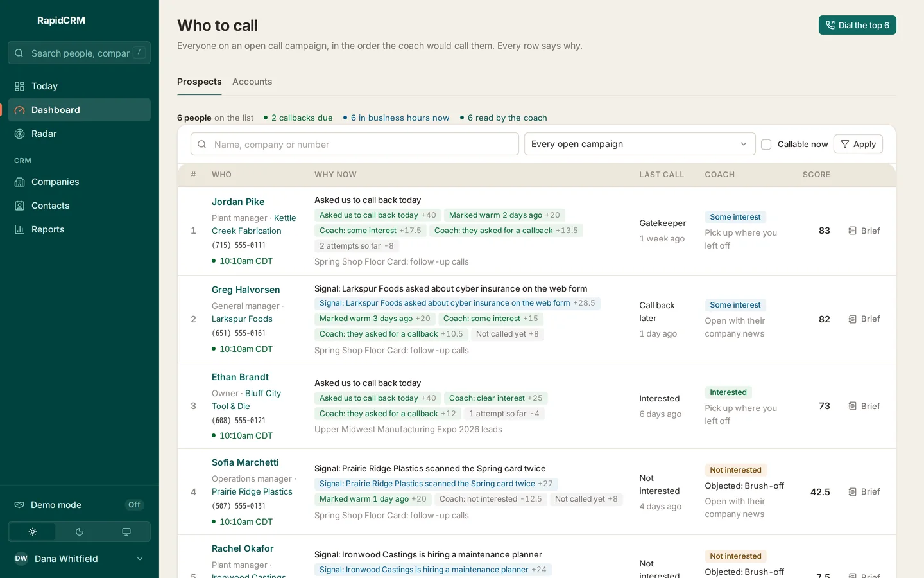Viewport: 924px width, 578px height.
Task: Open Sofia Marchetti's prospect link
Action: tap(245, 462)
